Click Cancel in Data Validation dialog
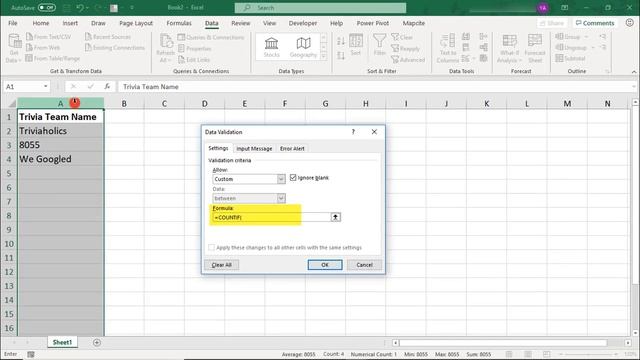 point(364,265)
